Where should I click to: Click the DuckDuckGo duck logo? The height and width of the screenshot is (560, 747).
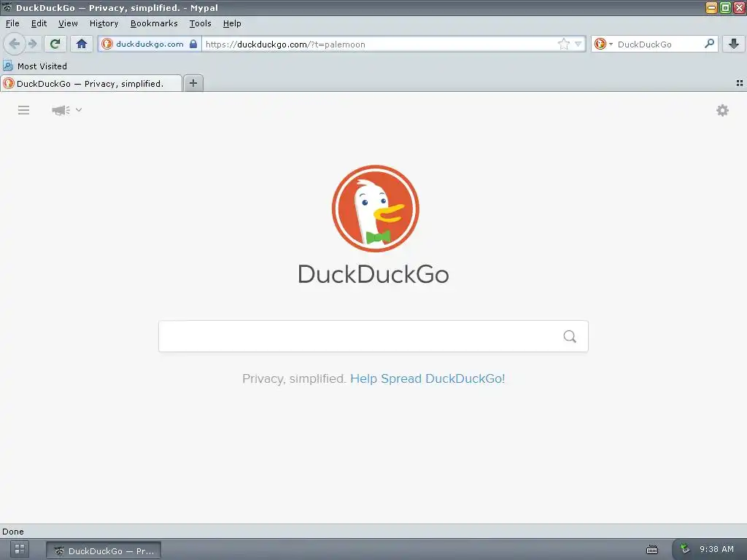point(376,208)
